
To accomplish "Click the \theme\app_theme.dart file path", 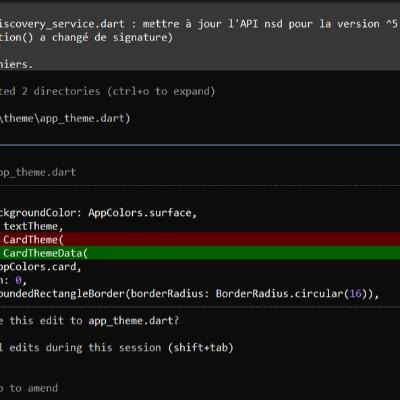I will [65, 118].
